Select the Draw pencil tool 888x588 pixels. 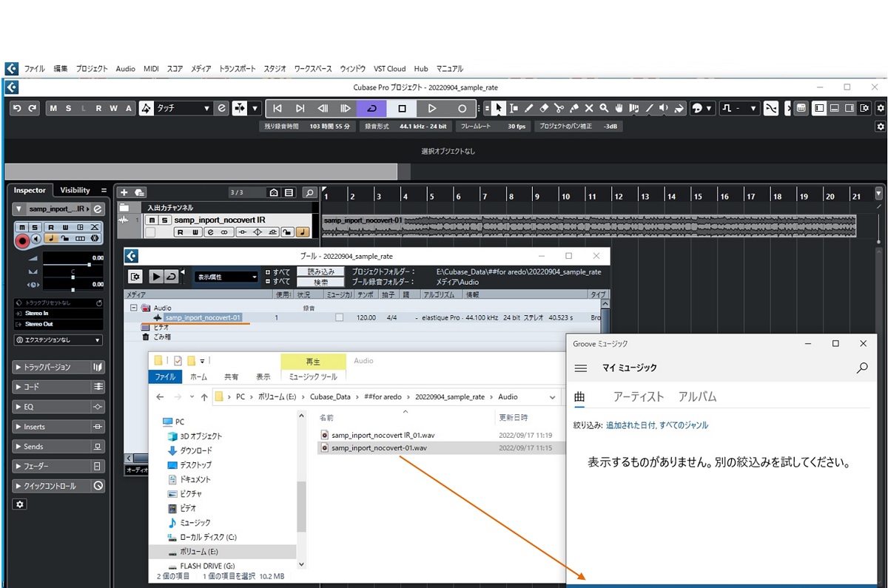click(529, 109)
